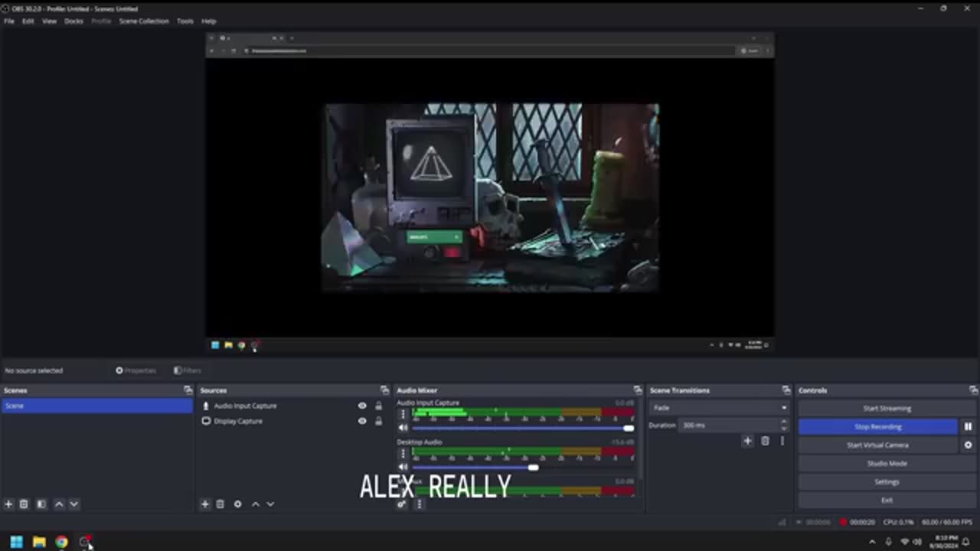Open the Docks menu
980x551 pixels.
tap(73, 21)
